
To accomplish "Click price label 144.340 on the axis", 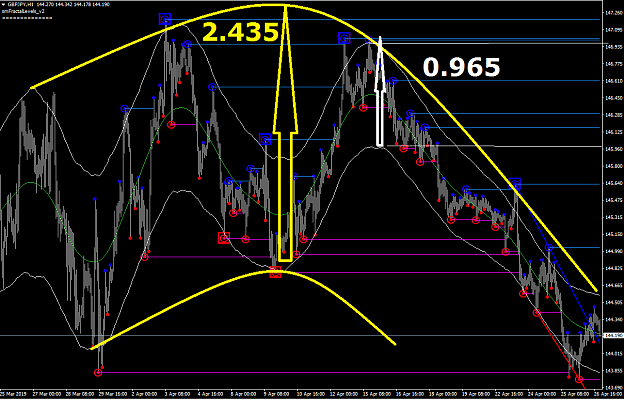I will click(x=614, y=319).
